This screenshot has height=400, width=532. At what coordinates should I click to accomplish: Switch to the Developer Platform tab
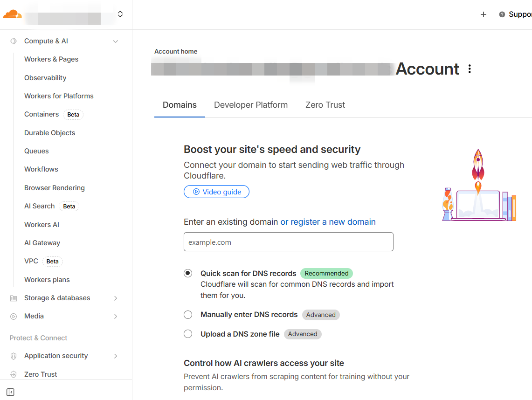[x=251, y=105]
